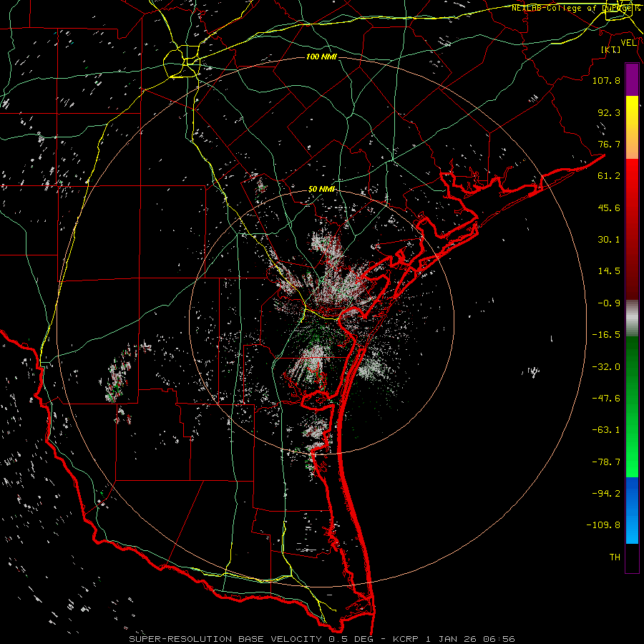
Task: Click the 30.1 velocity scale value
Action: [609, 240]
